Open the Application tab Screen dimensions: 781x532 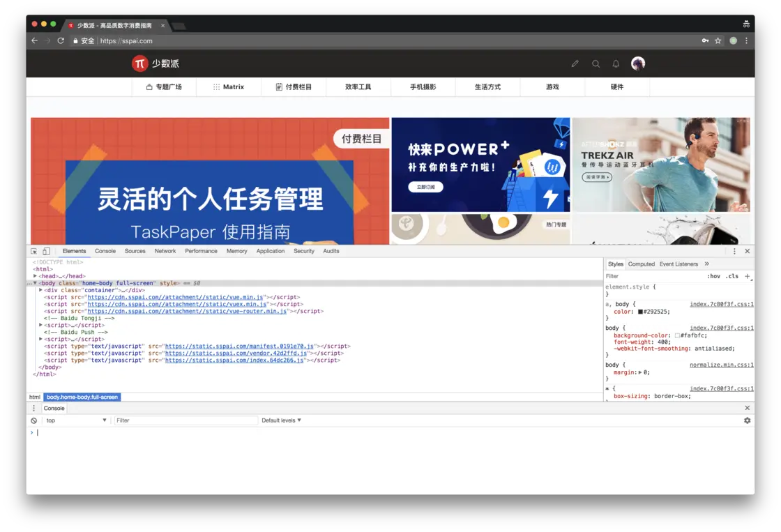click(x=271, y=252)
